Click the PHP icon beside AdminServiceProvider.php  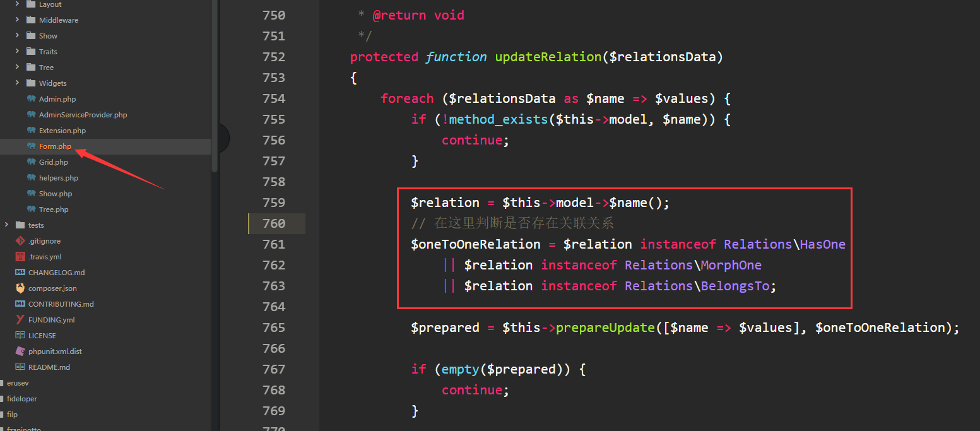click(x=31, y=115)
